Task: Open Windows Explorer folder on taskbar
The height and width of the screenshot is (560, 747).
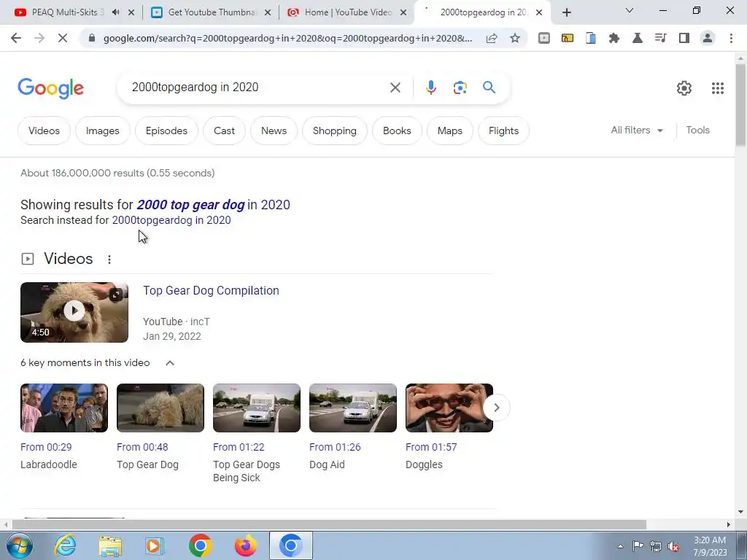Action: [110, 545]
